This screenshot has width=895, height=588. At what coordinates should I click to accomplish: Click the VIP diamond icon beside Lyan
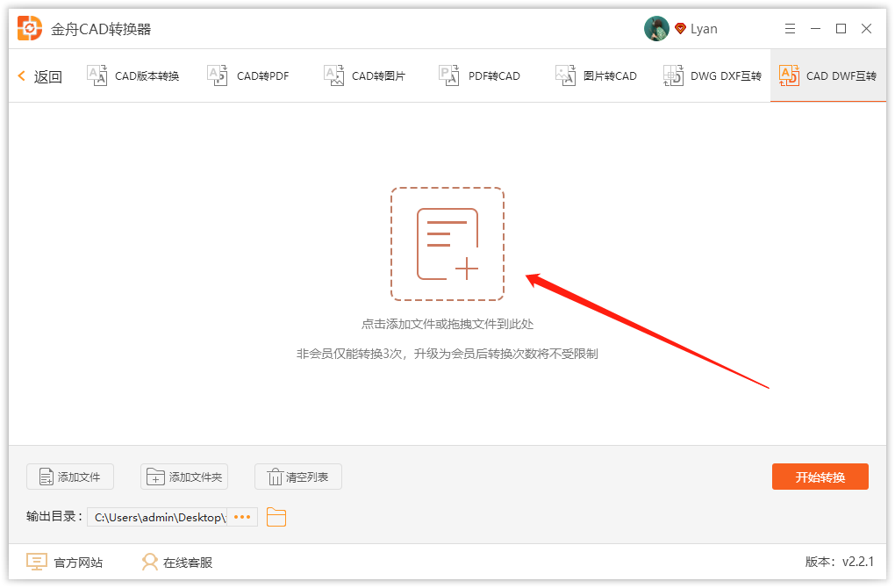pos(679,28)
